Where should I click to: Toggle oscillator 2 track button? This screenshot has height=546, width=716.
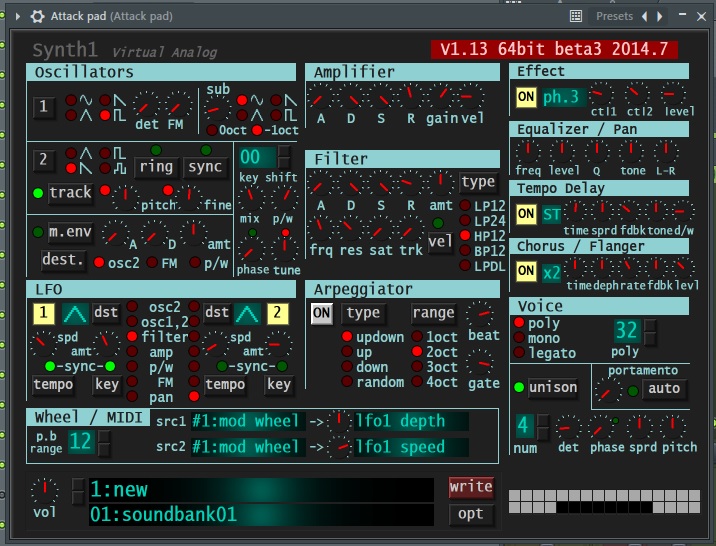[70, 193]
